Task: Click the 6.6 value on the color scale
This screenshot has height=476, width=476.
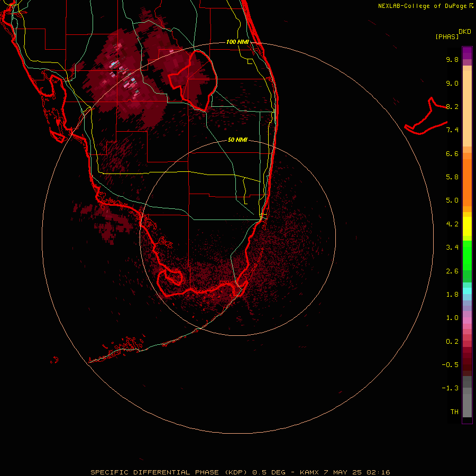Action: (452, 153)
